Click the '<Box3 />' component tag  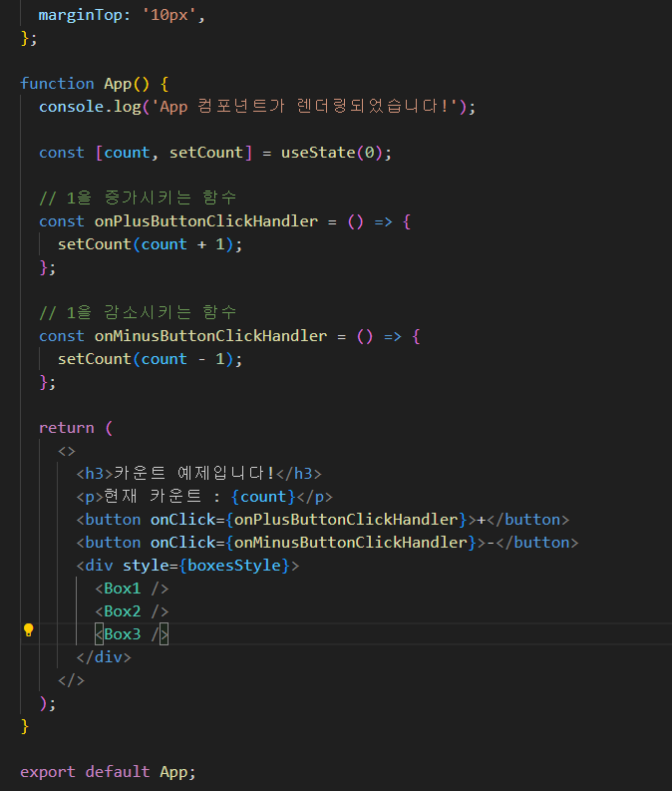(132, 634)
